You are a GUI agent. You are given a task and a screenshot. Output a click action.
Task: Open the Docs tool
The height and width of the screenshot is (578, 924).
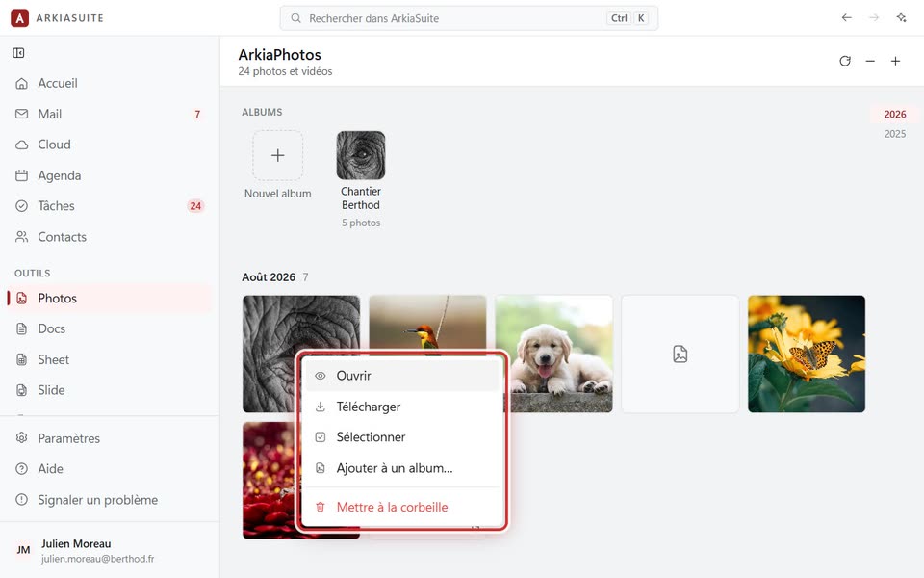(110, 328)
